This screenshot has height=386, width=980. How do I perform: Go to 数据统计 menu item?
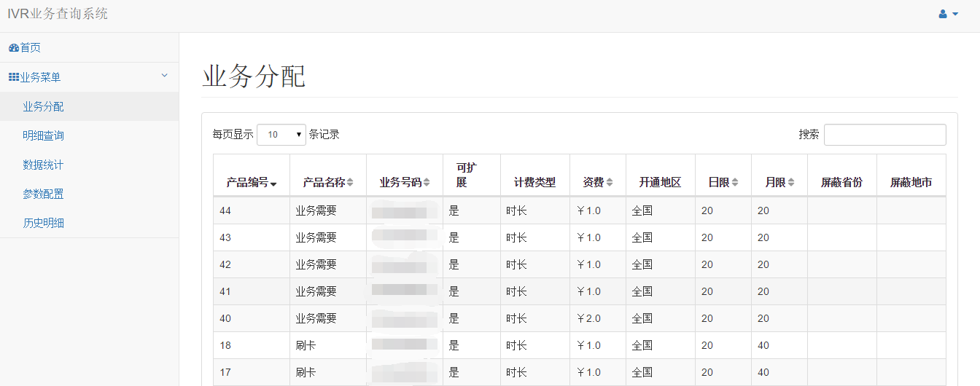pyautogui.click(x=43, y=165)
